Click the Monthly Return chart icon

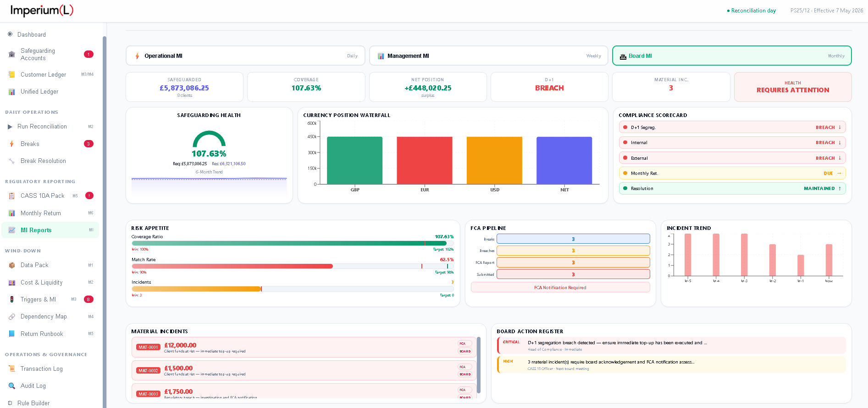coord(12,213)
